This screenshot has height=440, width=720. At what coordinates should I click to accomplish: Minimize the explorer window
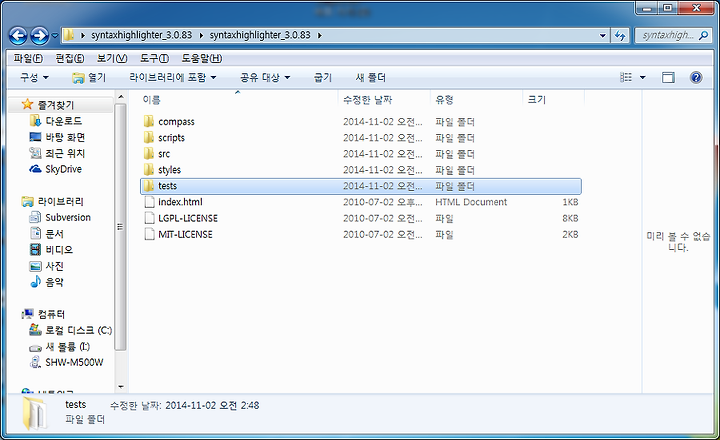click(x=647, y=8)
